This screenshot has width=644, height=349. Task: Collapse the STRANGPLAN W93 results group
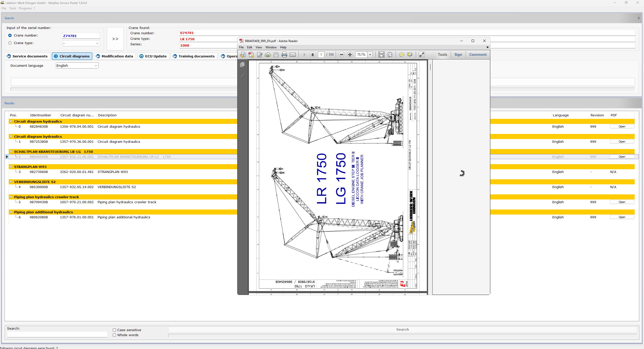click(x=11, y=167)
